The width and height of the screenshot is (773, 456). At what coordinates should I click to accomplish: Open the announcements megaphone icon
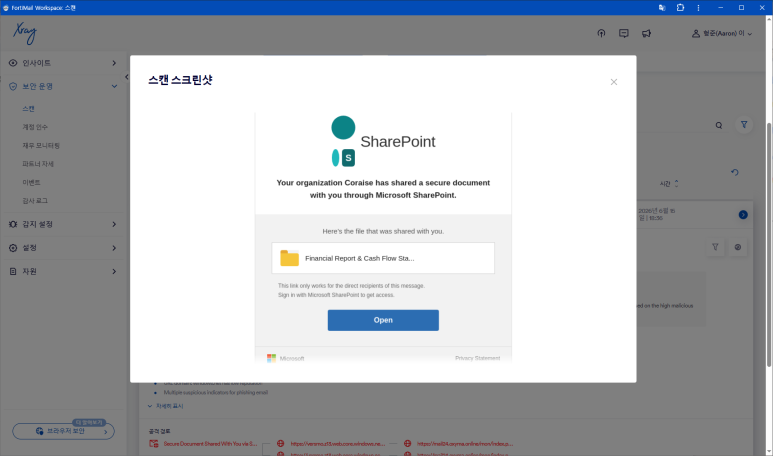click(x=646, y=34)
